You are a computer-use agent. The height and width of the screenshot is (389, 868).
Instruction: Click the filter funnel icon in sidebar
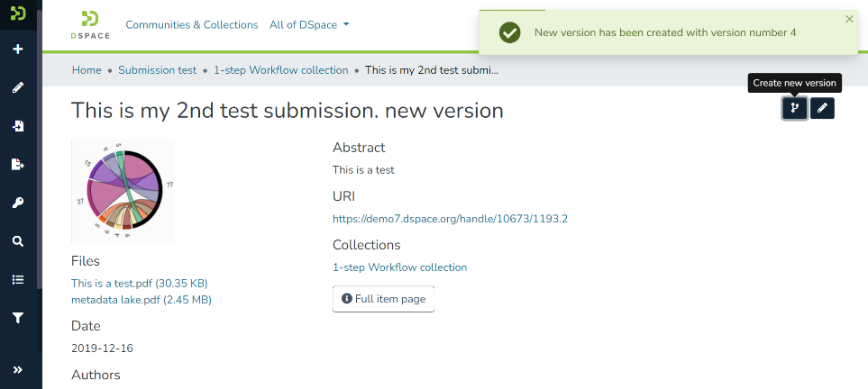[x=17, y=318]
